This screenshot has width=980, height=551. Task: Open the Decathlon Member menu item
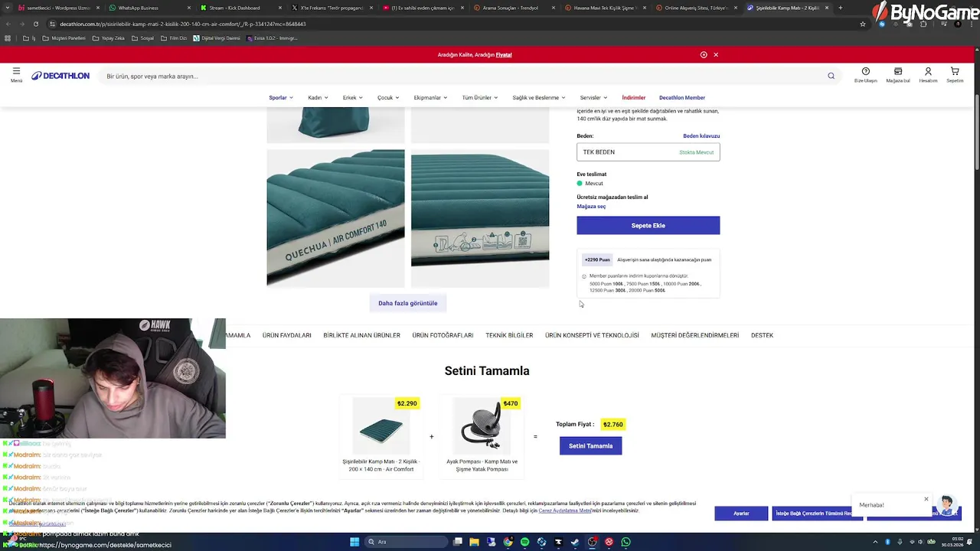[x=682, y=97]
